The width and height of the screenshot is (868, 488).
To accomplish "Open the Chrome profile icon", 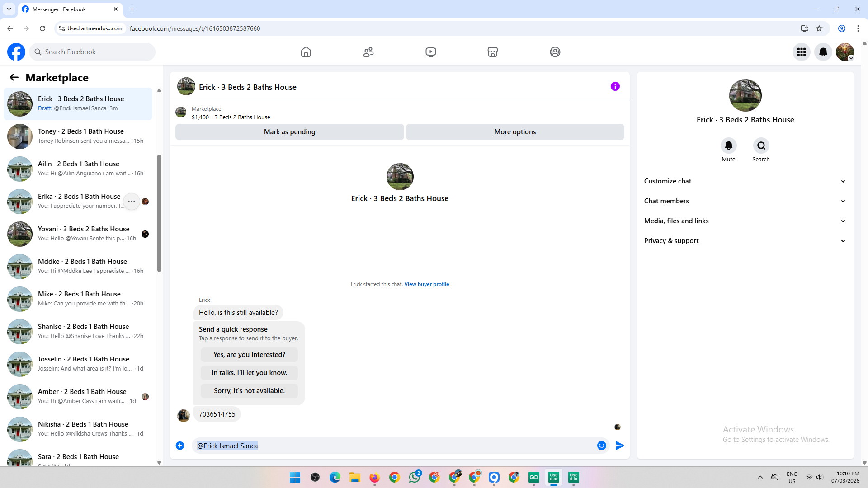I will point(842,28).
